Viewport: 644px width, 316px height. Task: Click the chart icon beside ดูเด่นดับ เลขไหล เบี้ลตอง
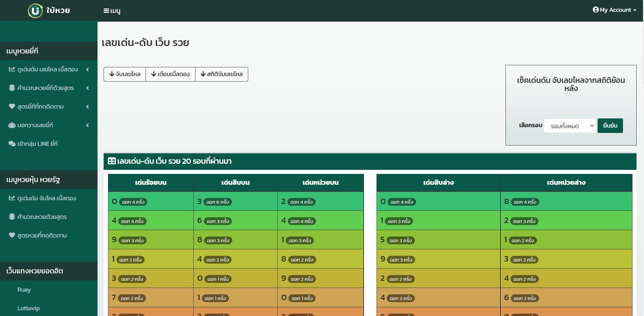pos(12,69)
